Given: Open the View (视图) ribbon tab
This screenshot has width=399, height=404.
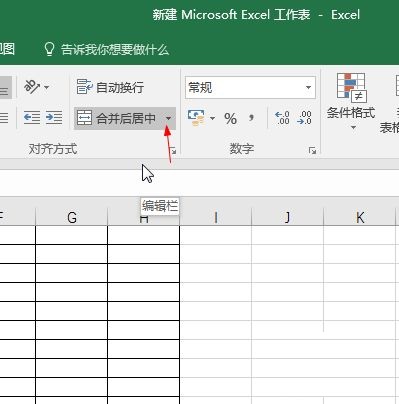Looking at the screenshot, I should tap(7, 49).
